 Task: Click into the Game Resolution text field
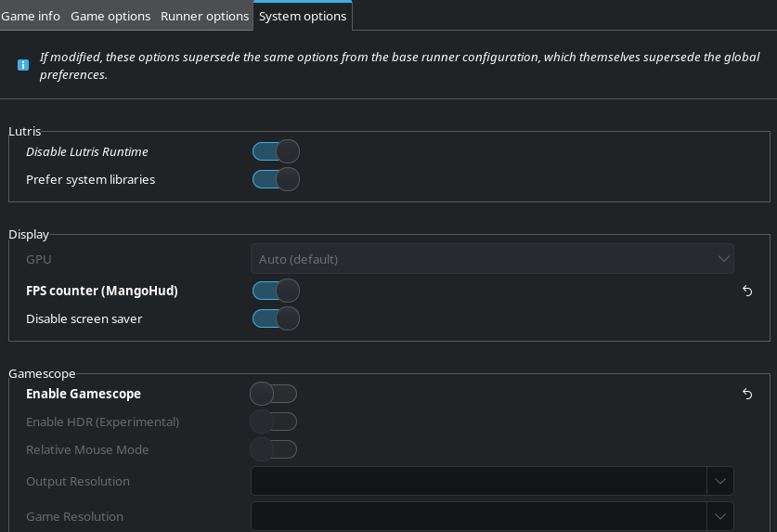pos(479,516)
